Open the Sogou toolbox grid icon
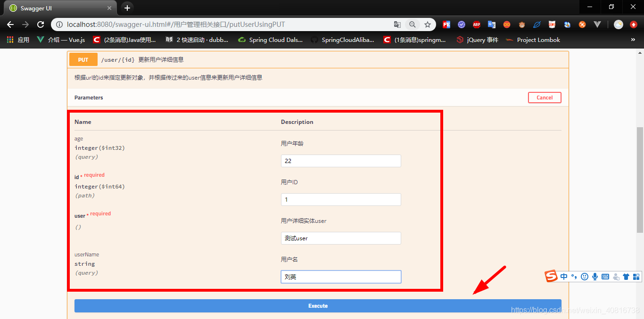 coord(636,277)
